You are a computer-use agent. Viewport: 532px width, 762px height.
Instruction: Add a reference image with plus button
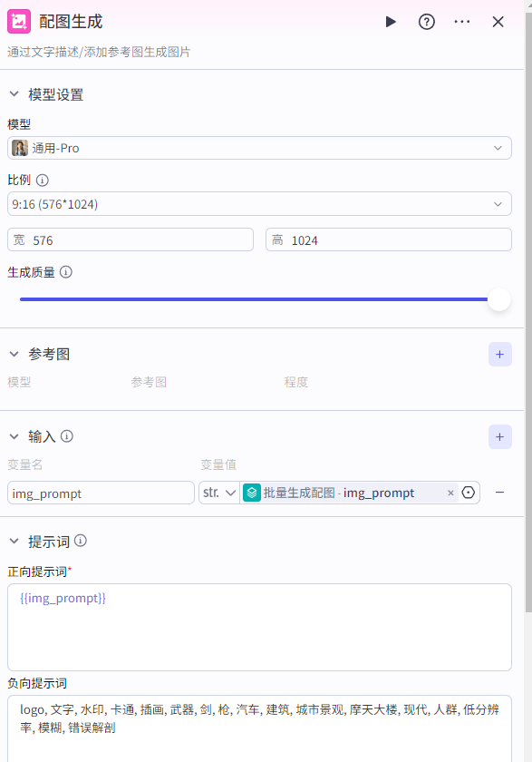pyautogui.click(x=500, y=355)
